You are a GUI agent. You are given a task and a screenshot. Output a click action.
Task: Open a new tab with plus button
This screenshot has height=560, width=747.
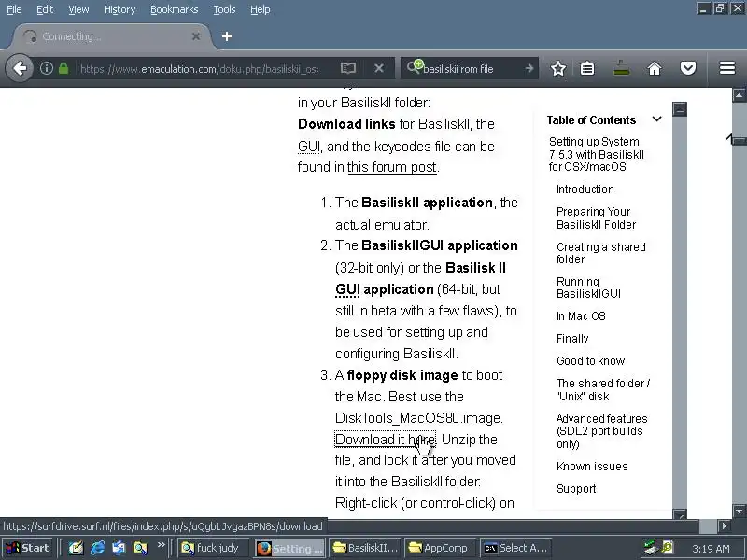point(227,36)
